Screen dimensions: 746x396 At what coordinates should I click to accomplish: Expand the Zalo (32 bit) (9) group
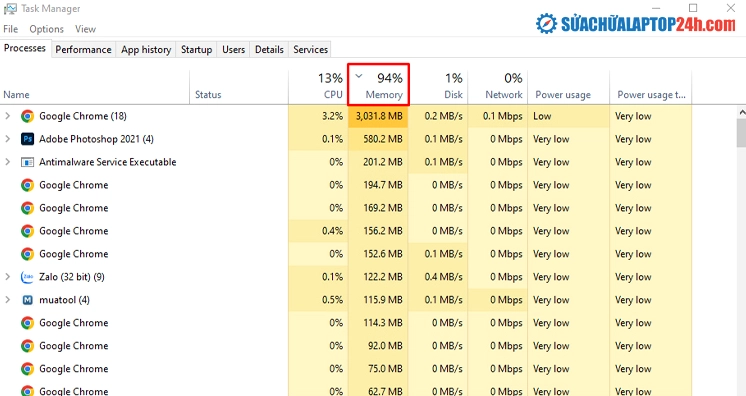tap(8, 277)
